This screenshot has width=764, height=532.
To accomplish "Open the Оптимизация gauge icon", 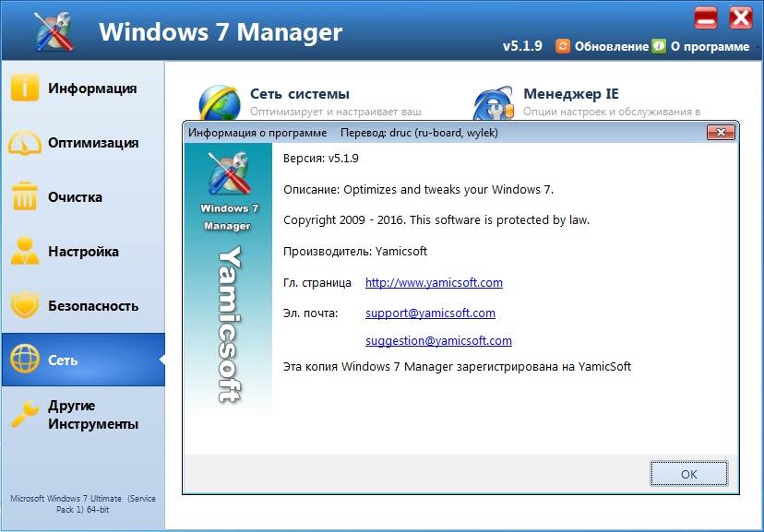I will point(24,143).
